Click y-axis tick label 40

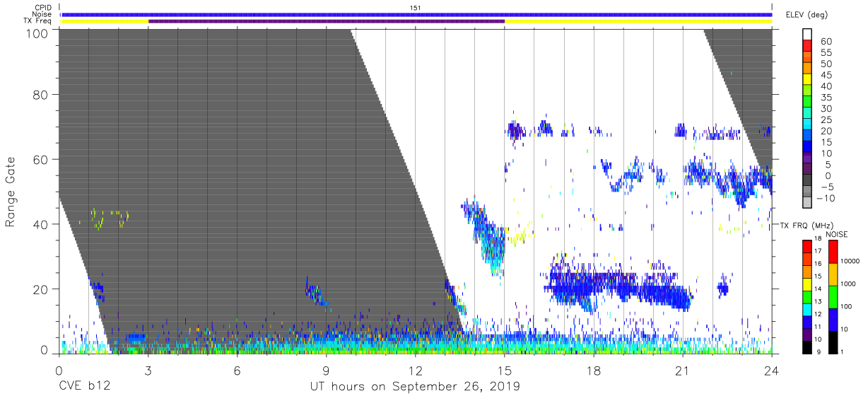click(40, 224)
